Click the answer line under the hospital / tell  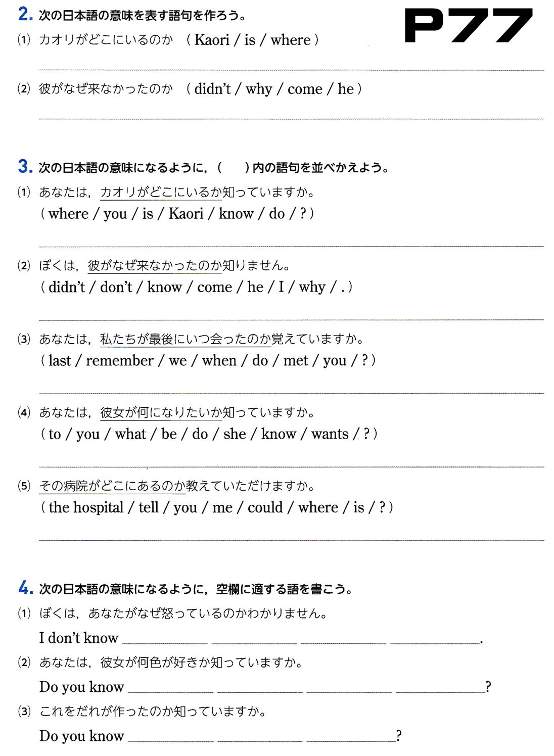tap(291, 540)
